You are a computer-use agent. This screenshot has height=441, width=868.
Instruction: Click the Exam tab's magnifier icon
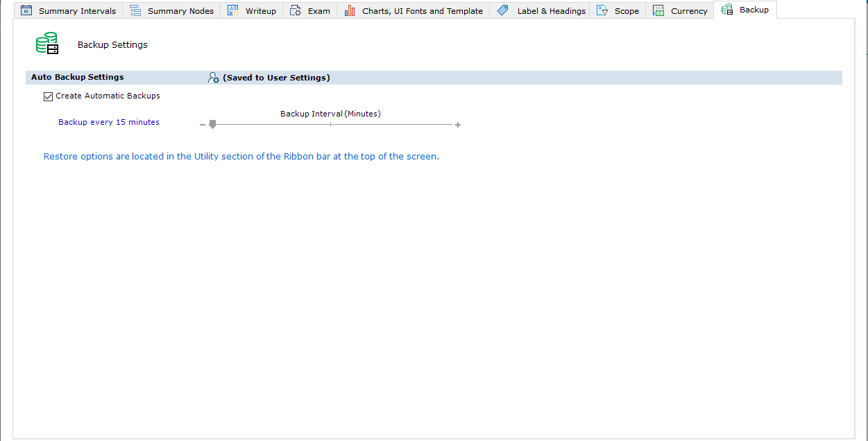point(296,10)
